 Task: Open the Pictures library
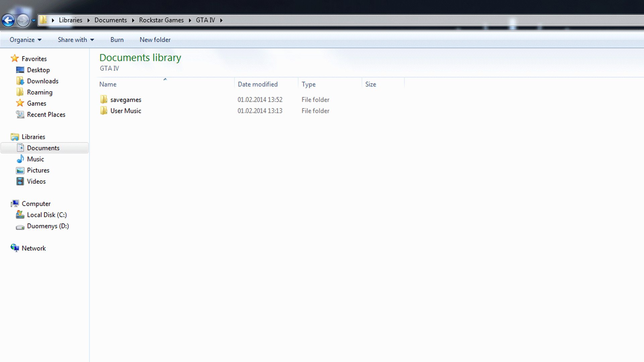point(38,170)
